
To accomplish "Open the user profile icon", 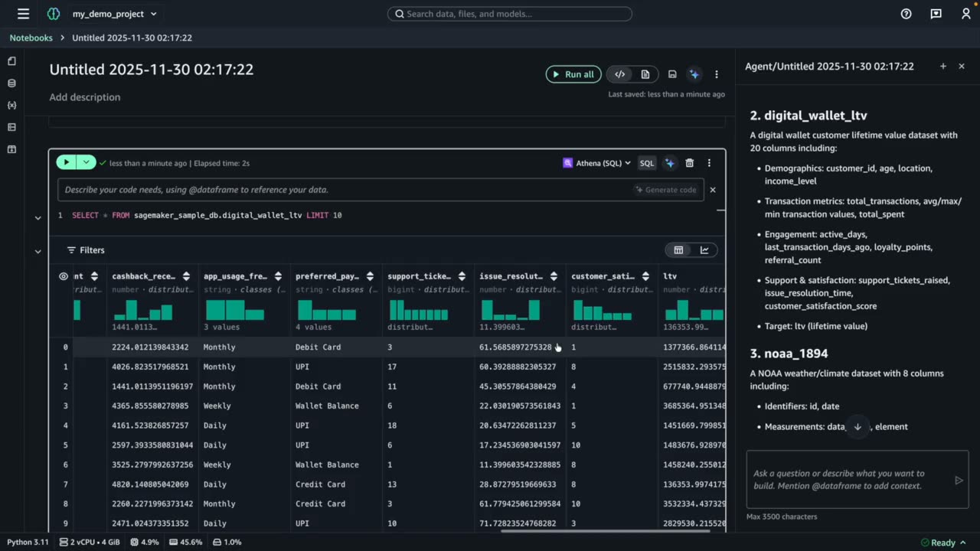I will click(965, 14).
